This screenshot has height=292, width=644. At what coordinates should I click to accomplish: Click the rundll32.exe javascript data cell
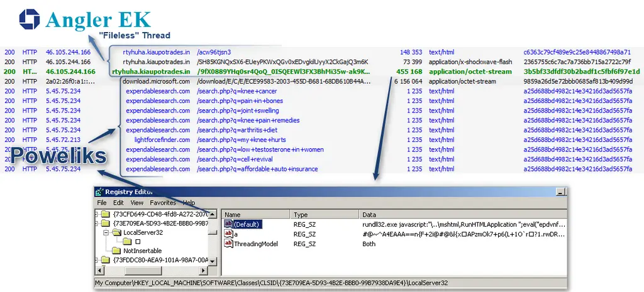pyautogui.click(x=464, y=224)
